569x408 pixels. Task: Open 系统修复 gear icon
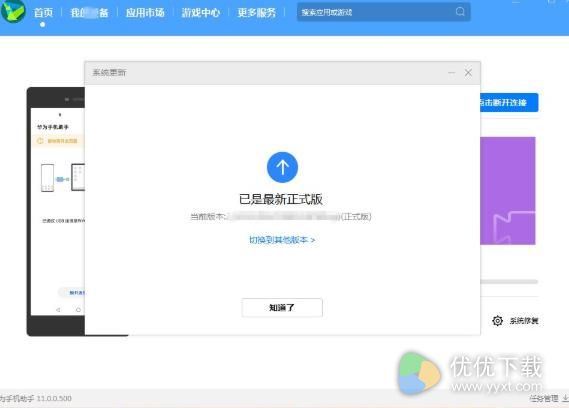pos(498,321)
